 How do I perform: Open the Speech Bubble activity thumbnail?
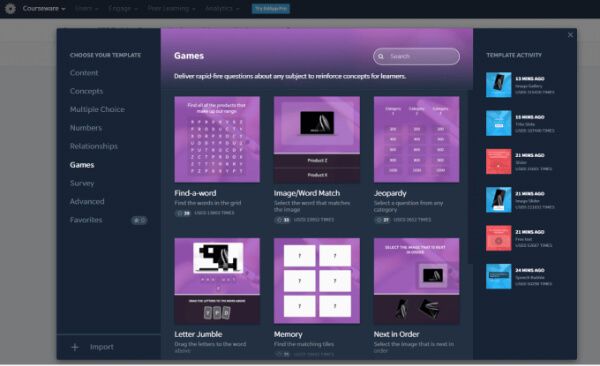(499, 276)
